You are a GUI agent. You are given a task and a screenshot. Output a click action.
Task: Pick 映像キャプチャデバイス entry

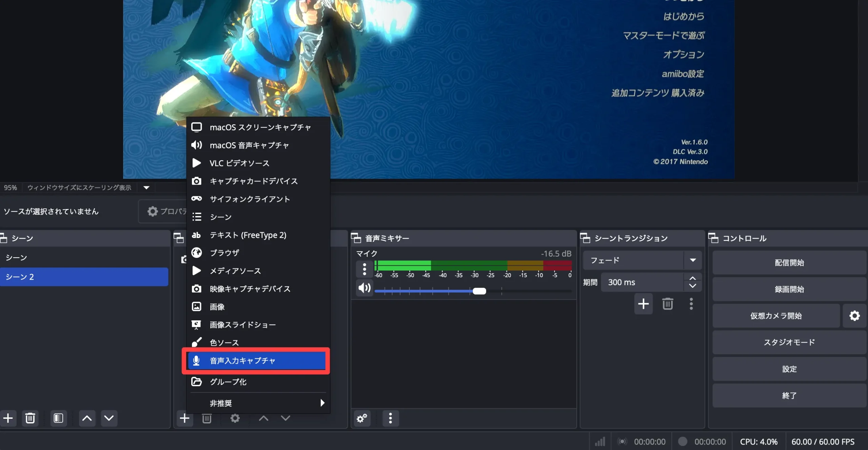258,289
